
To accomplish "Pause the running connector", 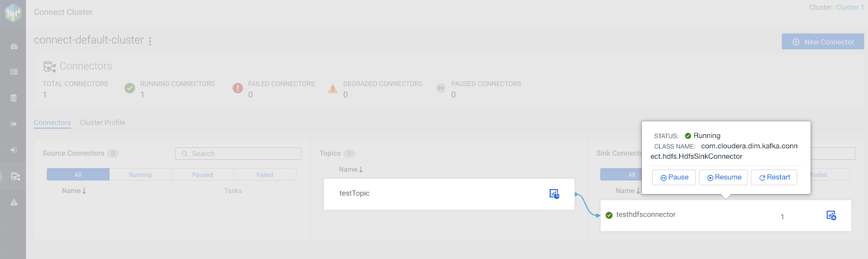I will pyautogui.click(x=674, y=177).
